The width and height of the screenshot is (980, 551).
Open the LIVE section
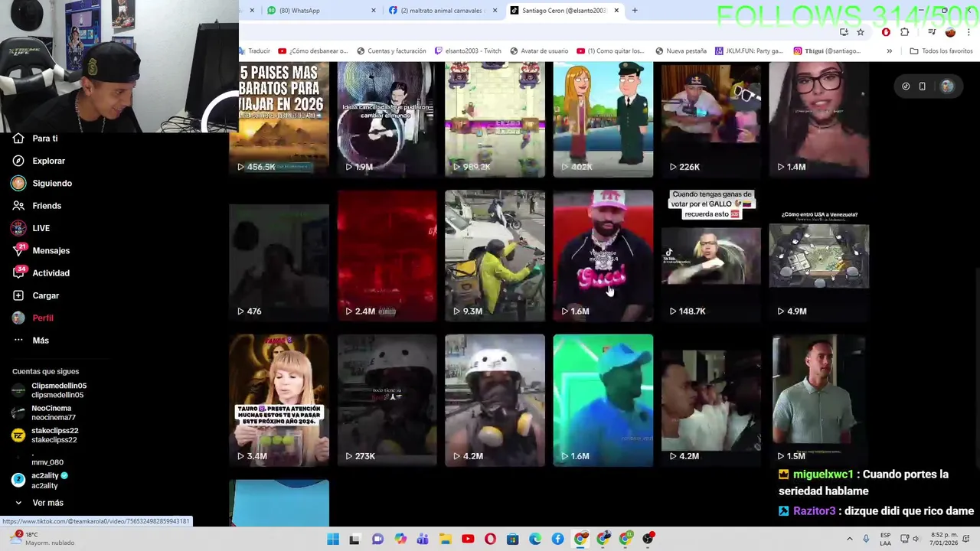click(x=31, y=228)
